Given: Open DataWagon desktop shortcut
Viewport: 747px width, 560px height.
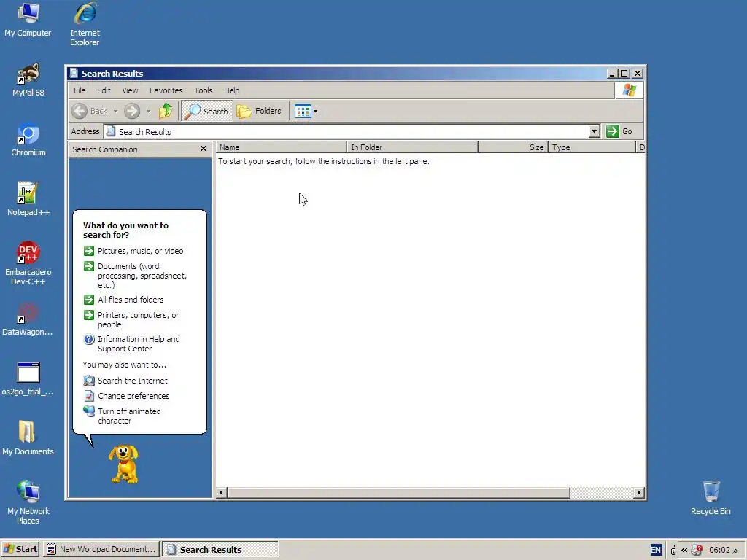Looking at the screenshot, I should [28, 319].
